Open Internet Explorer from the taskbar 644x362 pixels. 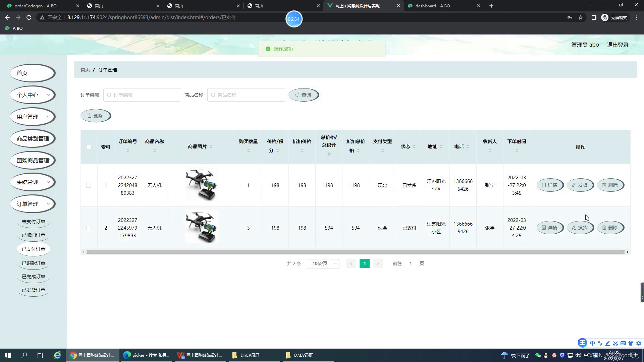(x=57, y=355)
